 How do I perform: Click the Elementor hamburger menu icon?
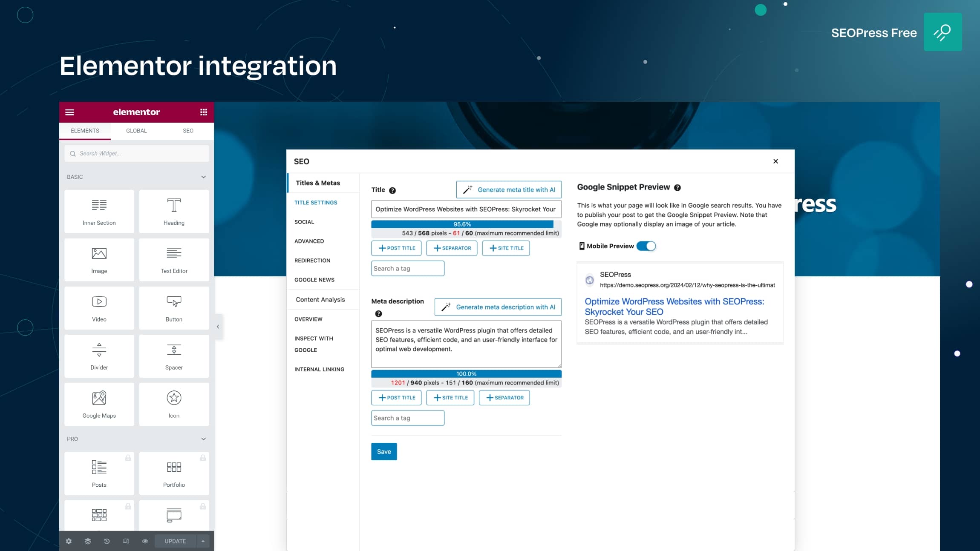(x=70, y=112)
